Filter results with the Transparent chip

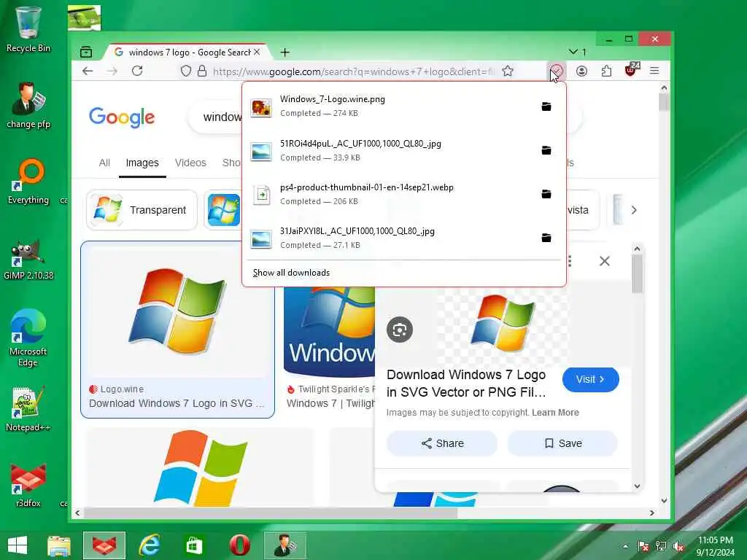coord(142,210)
